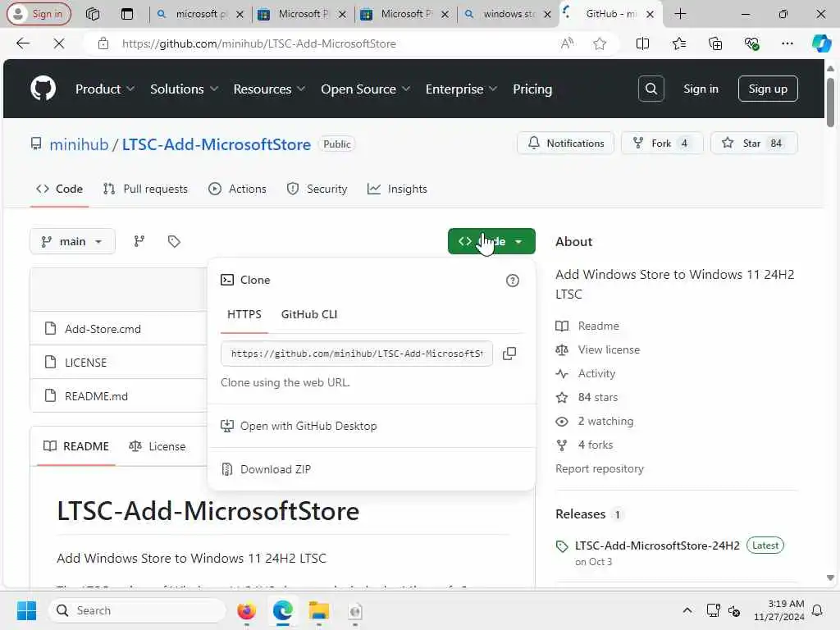Open View license in About
Viewport: 840px width, 630px height.
point(609,349)
